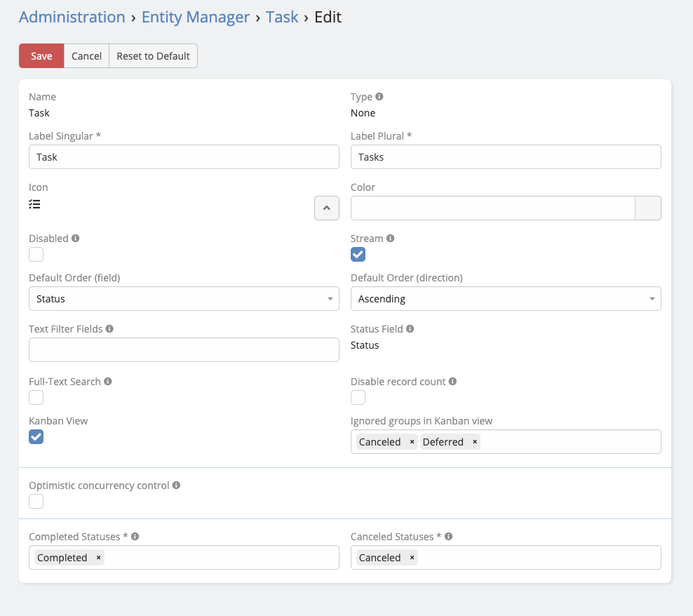The height and width of the screenshot is (616, 693).
Task: Navigate to Administration breadcrumb
Action: click(x=72, y=17)
